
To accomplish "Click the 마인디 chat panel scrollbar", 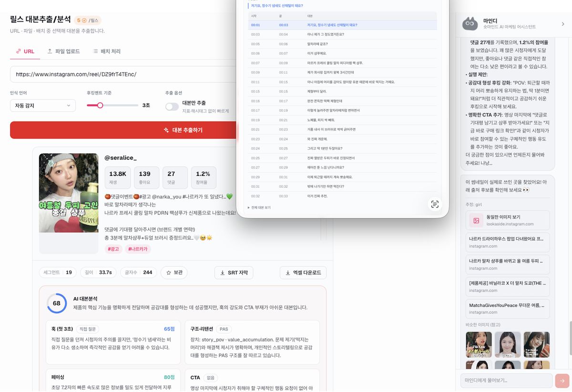I will (x=570, y=338).
